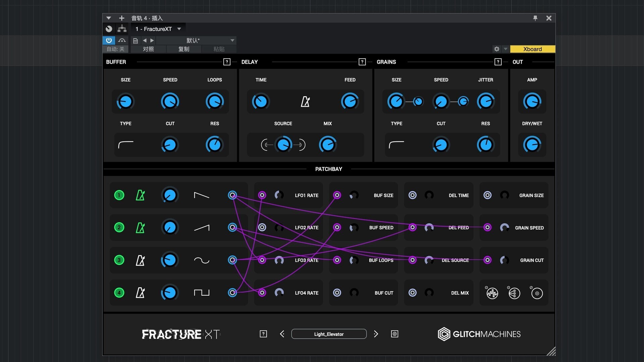Click the 对照 compare button
Viewport: 644px width, 362px height.
(148, 49)
